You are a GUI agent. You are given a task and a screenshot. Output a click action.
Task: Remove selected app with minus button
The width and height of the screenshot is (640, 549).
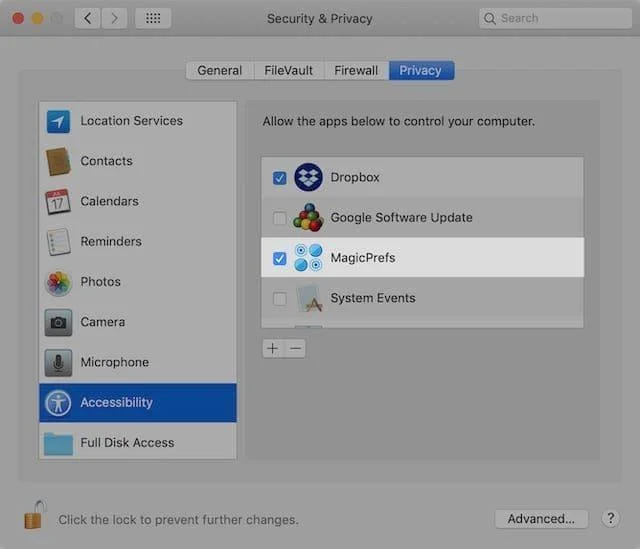(295, 348)
